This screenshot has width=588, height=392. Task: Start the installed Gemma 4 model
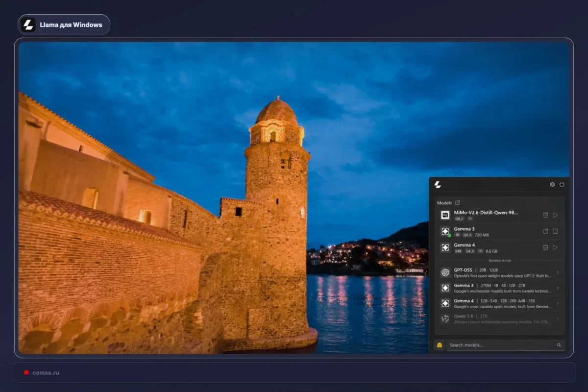[555, 247]
